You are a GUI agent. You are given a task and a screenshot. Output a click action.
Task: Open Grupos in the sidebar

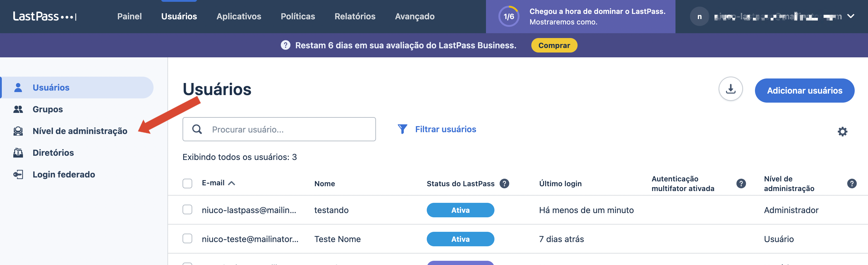47,109
